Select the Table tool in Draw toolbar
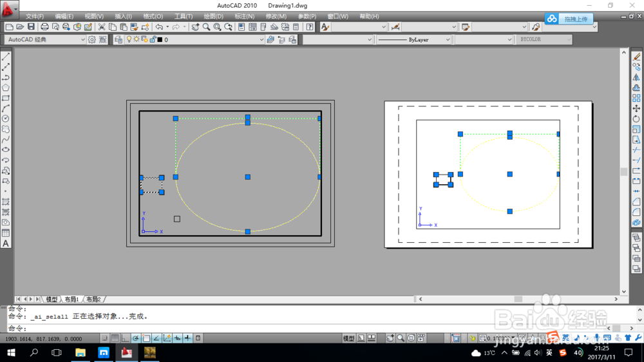The image size is (644, 362). 6,233
